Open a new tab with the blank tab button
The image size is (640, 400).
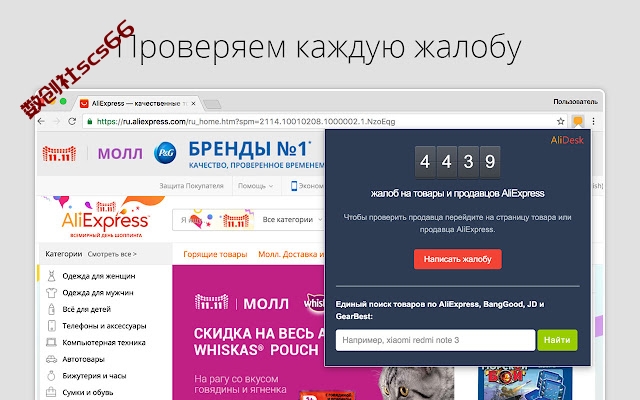(212, 104)
